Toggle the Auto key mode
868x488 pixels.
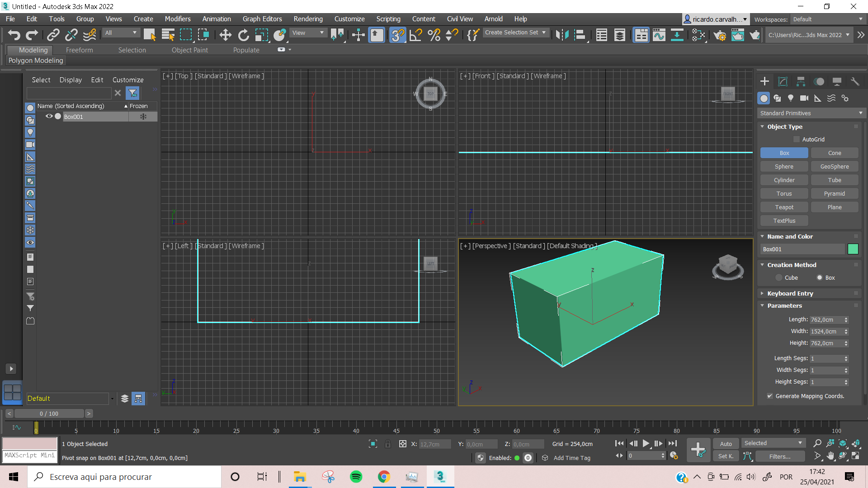(x=726, y=444)
